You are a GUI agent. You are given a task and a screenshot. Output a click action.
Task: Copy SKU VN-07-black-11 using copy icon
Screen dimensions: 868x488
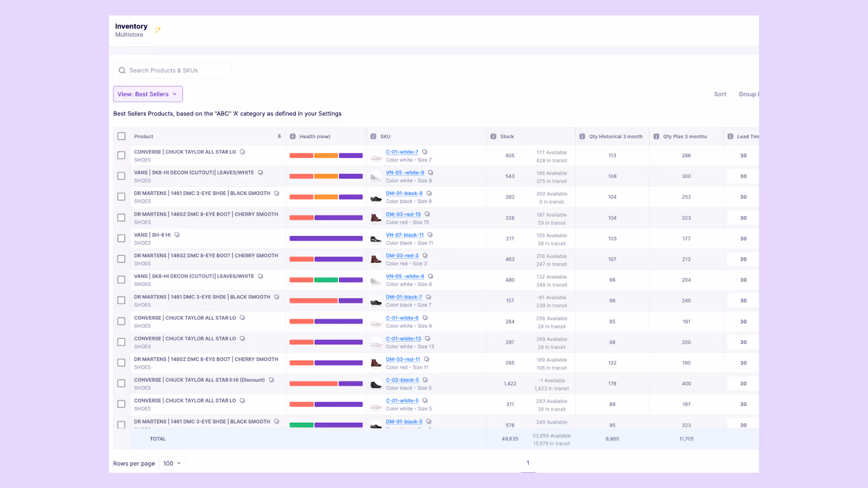point(430,235)
